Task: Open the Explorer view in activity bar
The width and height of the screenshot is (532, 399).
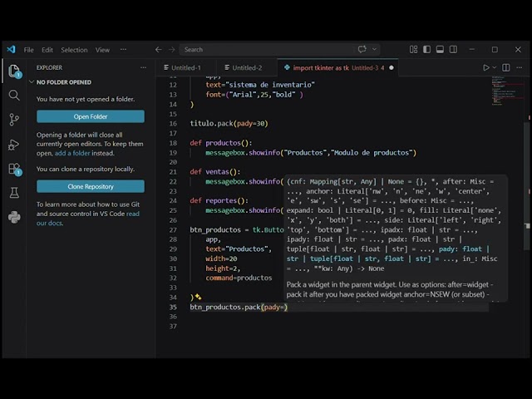Action: (x=14, y=71)
